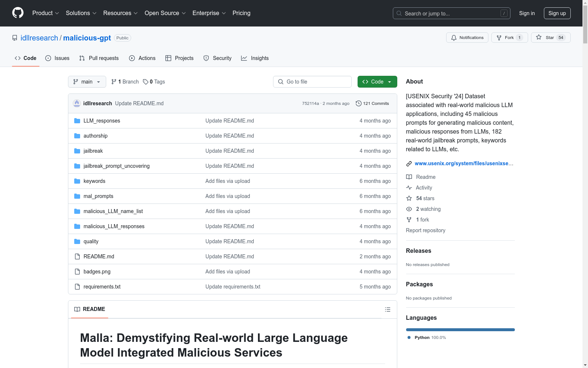Image resolution: width=588 pixels, height=368 pixels.
Task: Click the README.md file icon
Action: pos(77,256)
